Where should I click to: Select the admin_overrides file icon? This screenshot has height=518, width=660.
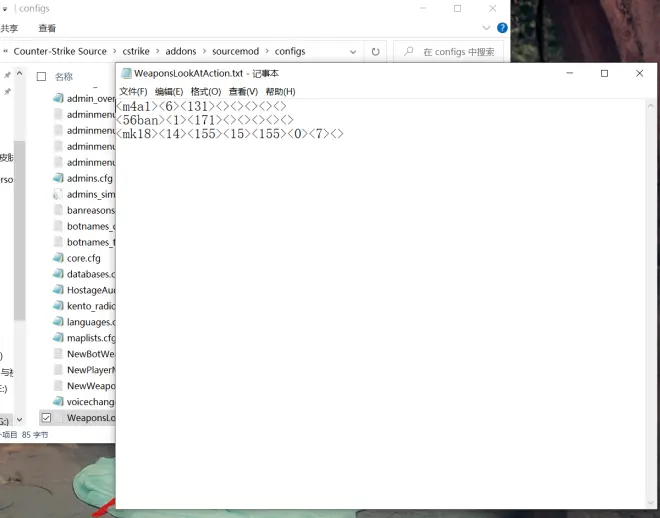(58, 98)
